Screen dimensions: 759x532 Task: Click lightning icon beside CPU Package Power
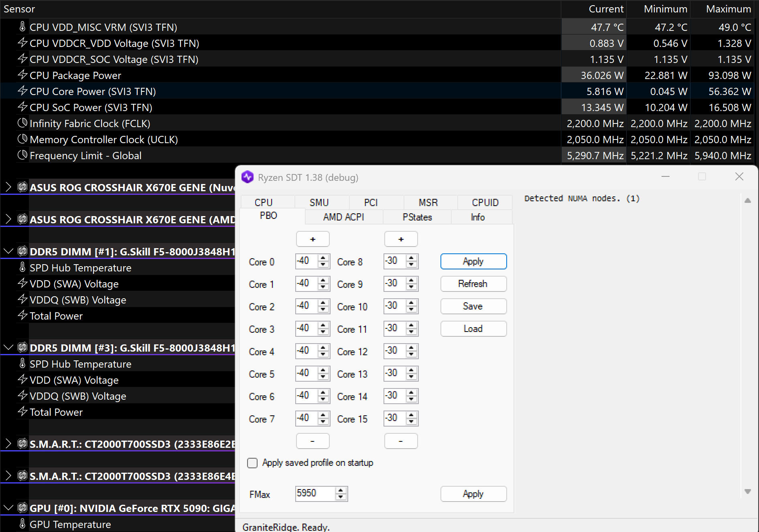[22, 75]
